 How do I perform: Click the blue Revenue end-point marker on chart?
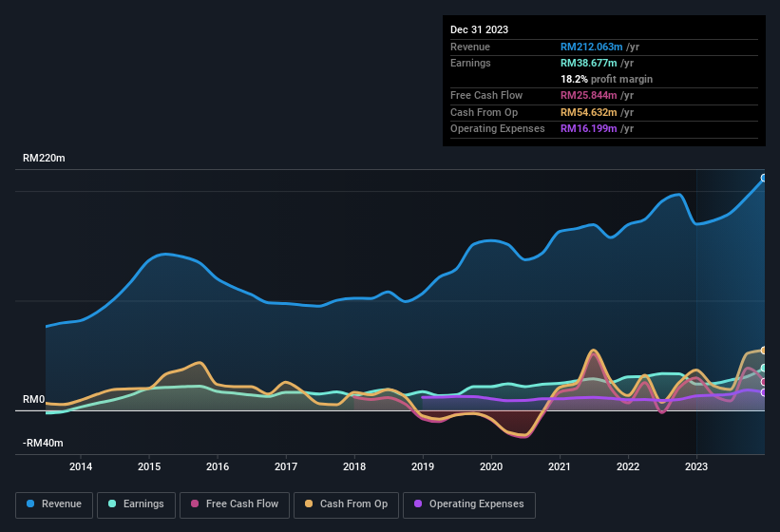coord(763,178)
